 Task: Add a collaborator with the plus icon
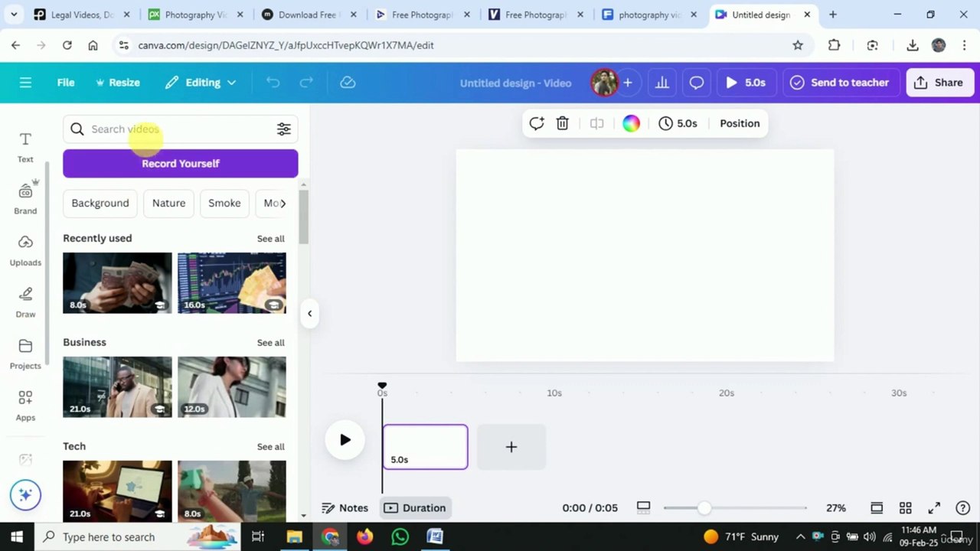pos(628,83)
